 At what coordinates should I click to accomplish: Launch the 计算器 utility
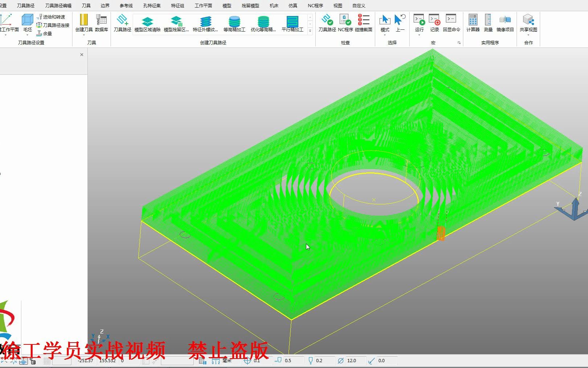(473, 23)
